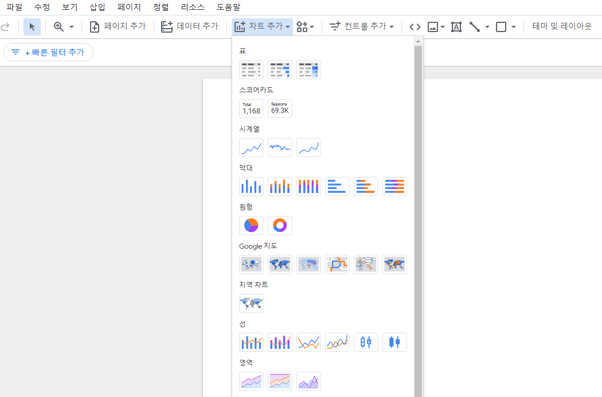Open the 리소스 menu
The height and width of the screenshot is (397, 602).
[x=192, y=7]
